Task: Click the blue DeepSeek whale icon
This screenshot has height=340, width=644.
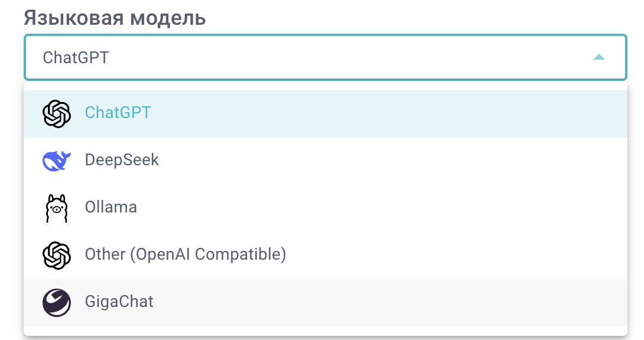Action: (x=57, y=161)
